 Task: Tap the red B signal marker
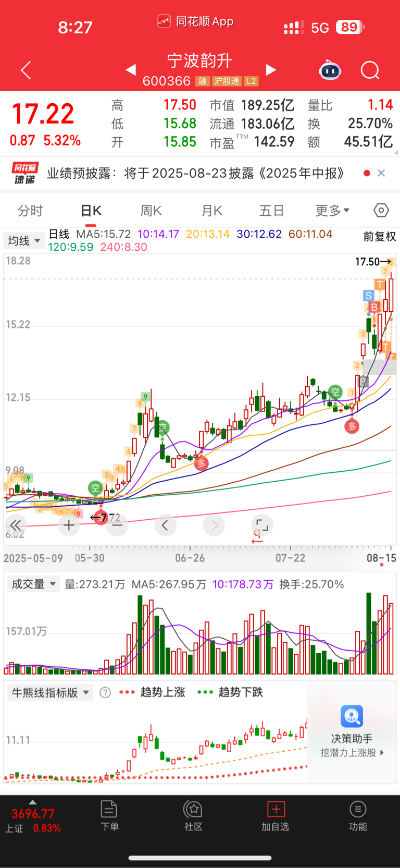pos(374,307)
